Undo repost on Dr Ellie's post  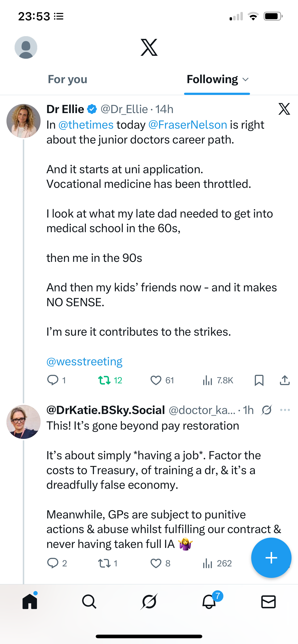click(104, 380)
